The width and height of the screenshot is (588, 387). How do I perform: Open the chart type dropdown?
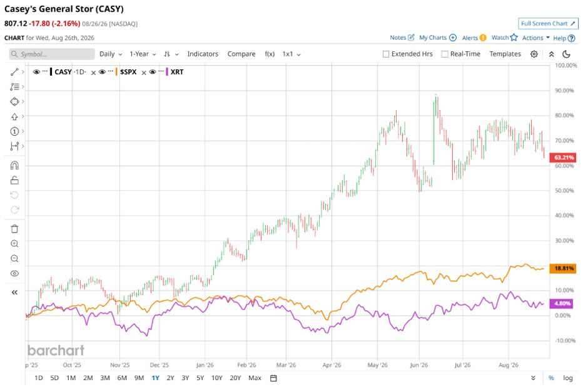coord(171,54)
